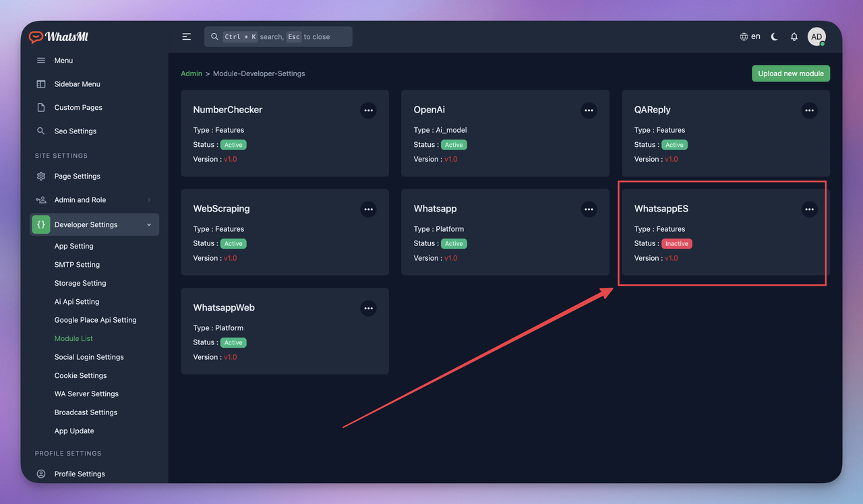Image resolution: width=863 pixels, height=504 pixels.
Task: Toggle the sidebar collapse hamburger icon
Action: pyautogui.click(x=187, y=36)
